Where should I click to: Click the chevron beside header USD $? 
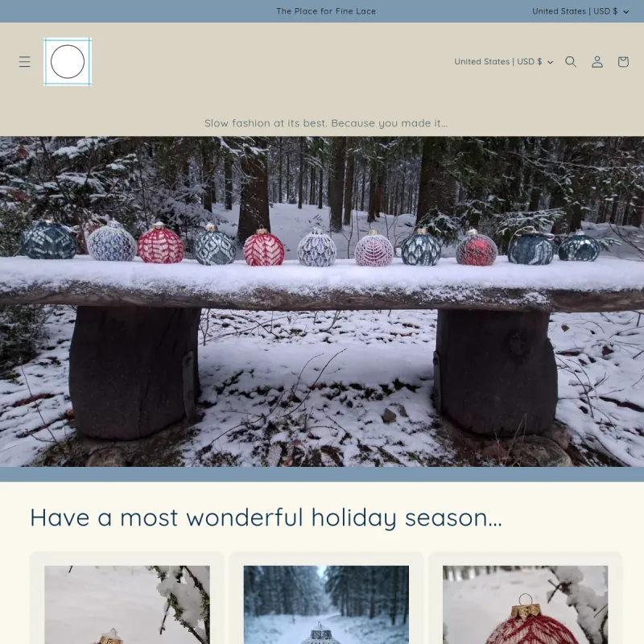[x=551, y=62]
